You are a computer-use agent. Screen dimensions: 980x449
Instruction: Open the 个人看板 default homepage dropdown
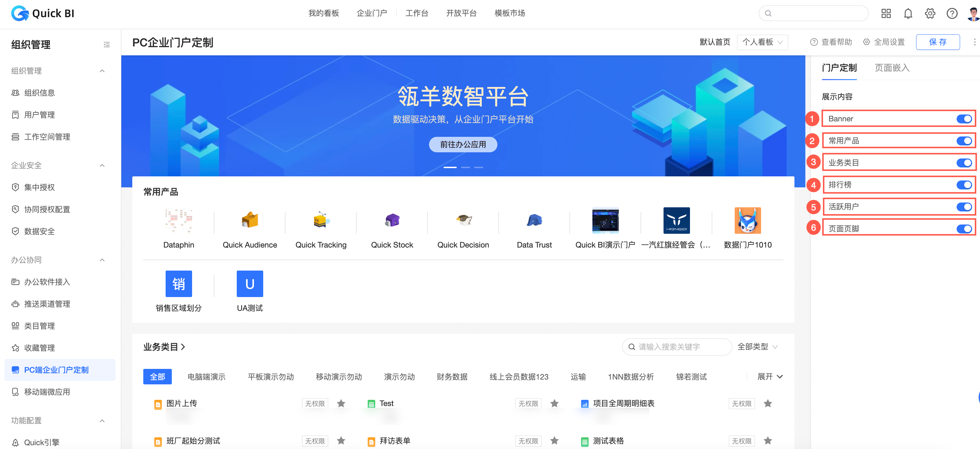[762, 42]
